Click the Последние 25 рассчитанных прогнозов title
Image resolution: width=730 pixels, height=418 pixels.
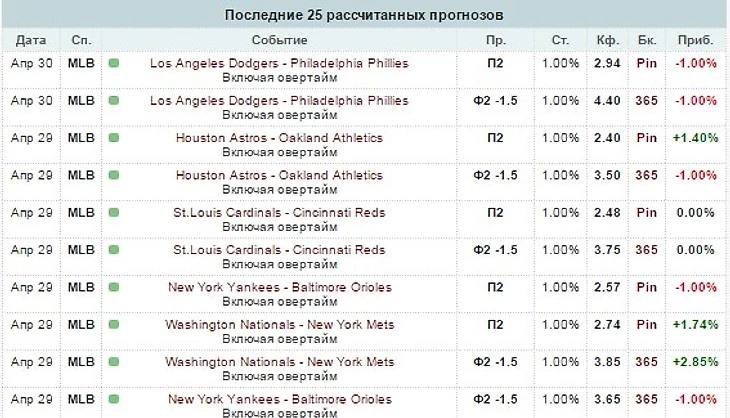[x=364, y=15]
